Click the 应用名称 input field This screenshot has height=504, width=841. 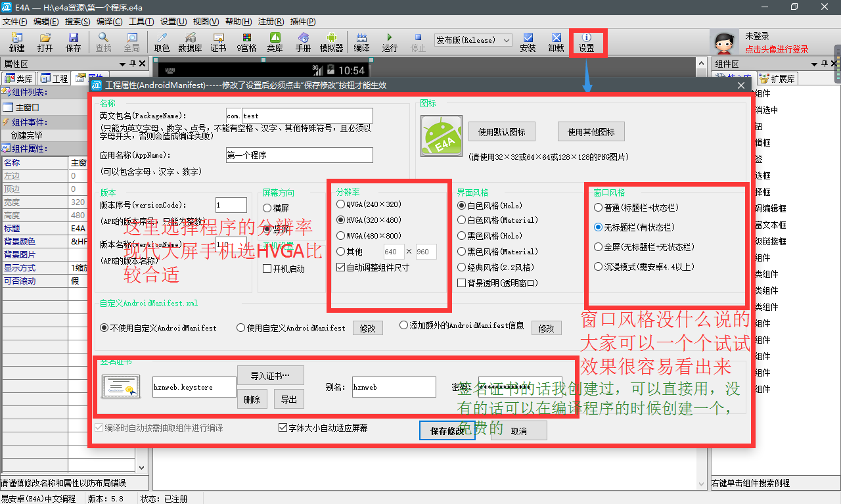299,155
